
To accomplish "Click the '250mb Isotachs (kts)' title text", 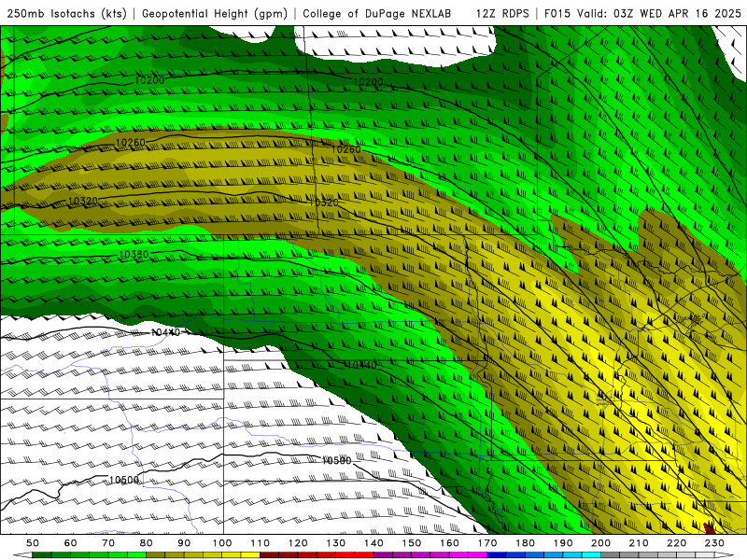I will (x=66, y=13).
